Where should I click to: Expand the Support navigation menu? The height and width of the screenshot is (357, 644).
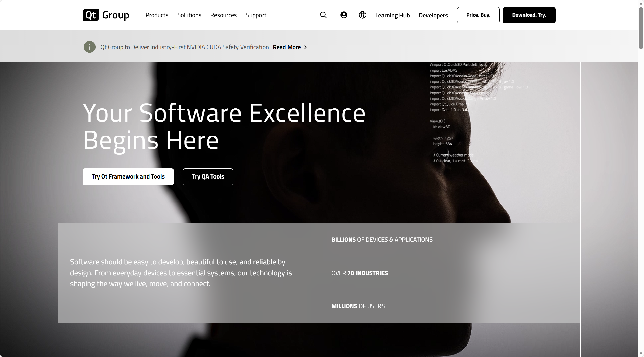click(256, 15)
